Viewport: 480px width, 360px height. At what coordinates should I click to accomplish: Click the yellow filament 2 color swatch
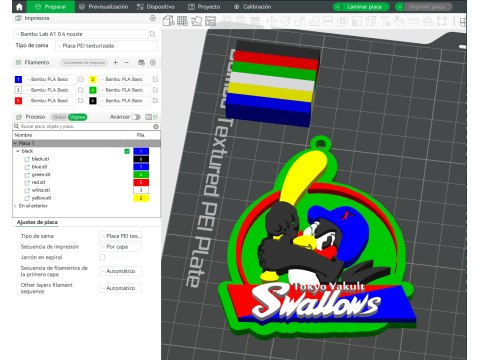93,79
